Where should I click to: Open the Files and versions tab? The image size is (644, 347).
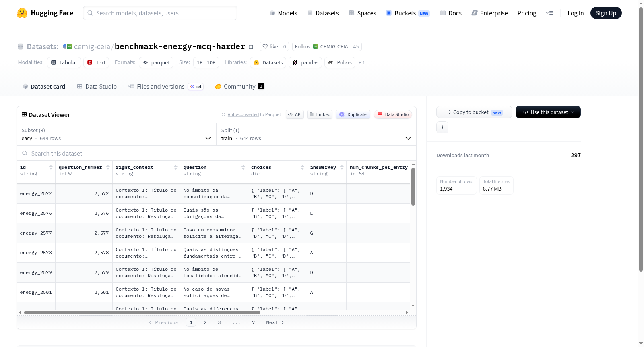[x=166, y=87]
